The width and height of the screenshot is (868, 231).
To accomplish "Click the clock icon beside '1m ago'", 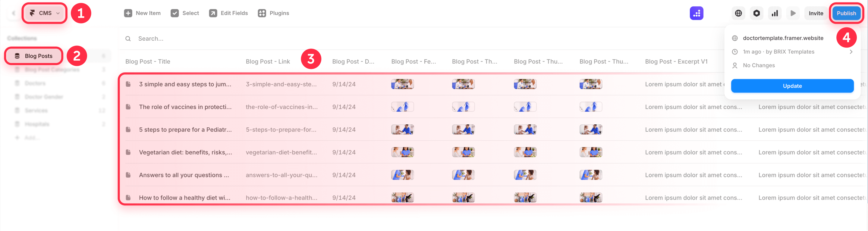I will point(735,52).
